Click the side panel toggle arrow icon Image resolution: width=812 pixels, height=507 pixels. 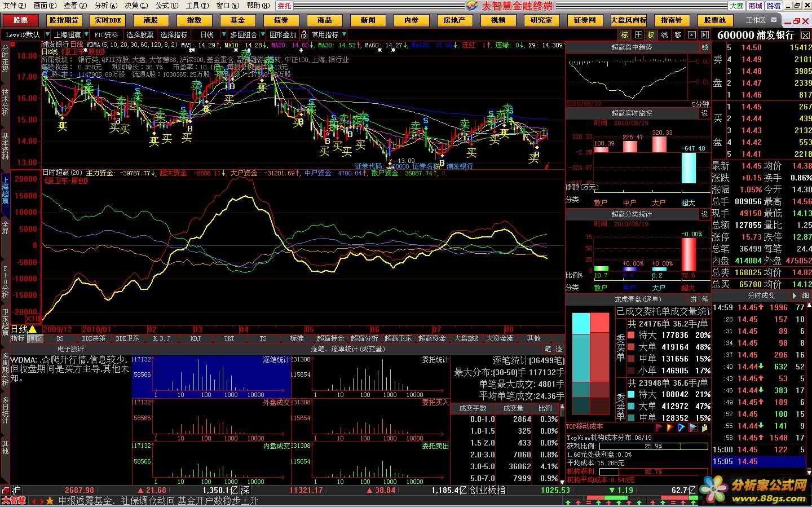pyautogui.click(x=705, y=35)
